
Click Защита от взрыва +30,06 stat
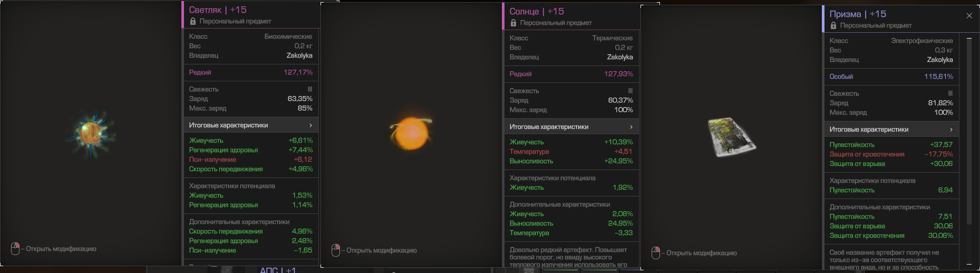pyautogui.click(x=891, y=164)
